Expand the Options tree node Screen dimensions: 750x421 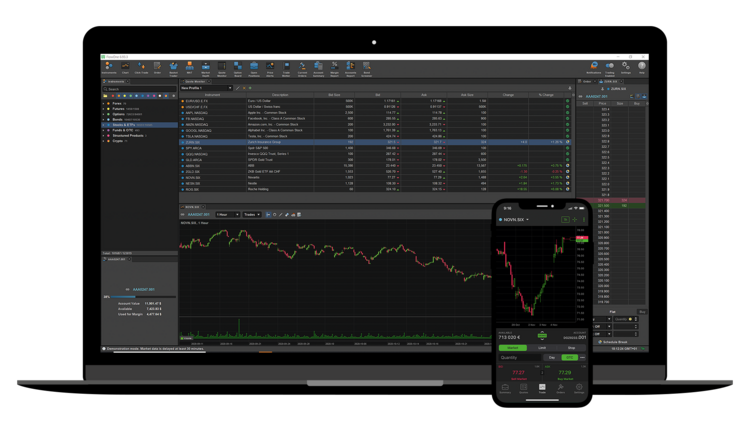coord(103,114)
